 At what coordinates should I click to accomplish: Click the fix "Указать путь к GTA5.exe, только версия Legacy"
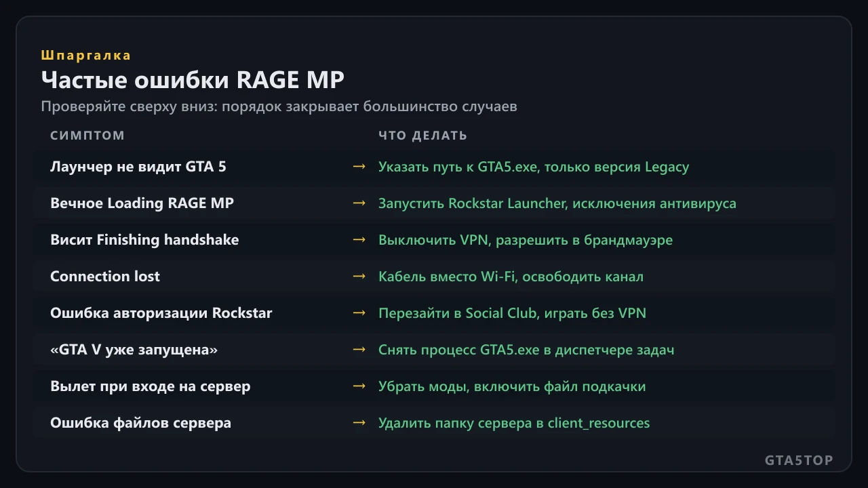coord(534,167)
